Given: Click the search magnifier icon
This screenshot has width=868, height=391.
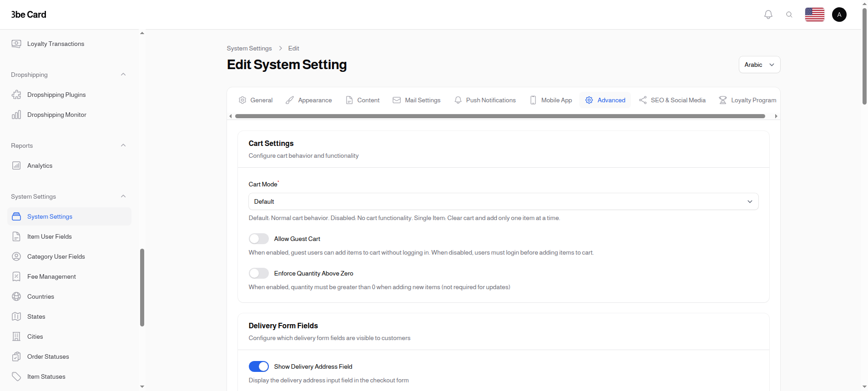Looking at the screenshot, I should point(789,15).
